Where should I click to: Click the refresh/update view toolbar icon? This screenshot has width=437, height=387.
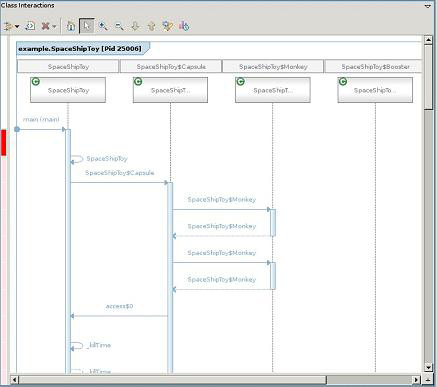coord(30,26)
